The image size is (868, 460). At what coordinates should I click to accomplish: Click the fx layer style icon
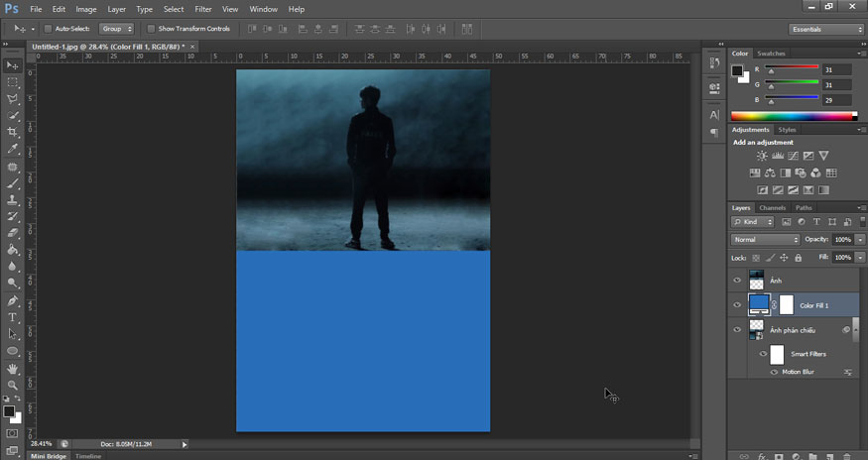click(762, 456)
